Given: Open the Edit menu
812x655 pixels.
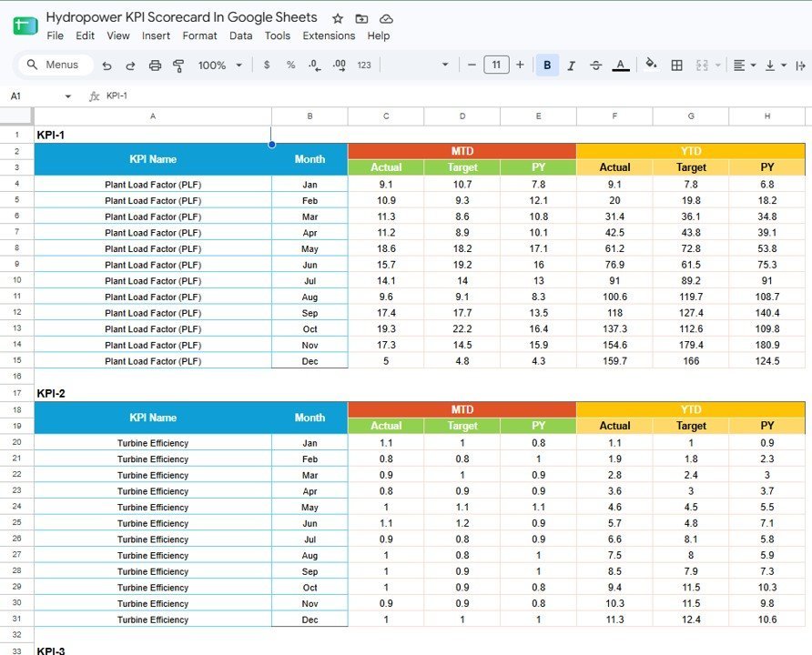Looking at the screenshot, I should [x=85, y=35].
